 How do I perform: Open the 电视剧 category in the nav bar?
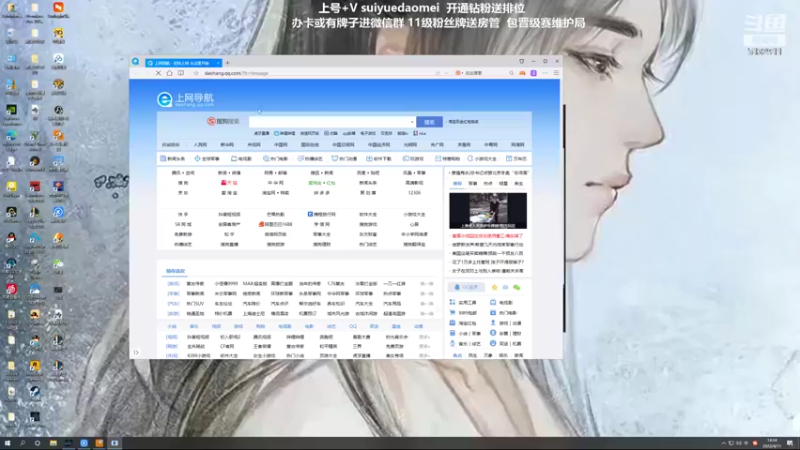(241, 159)
